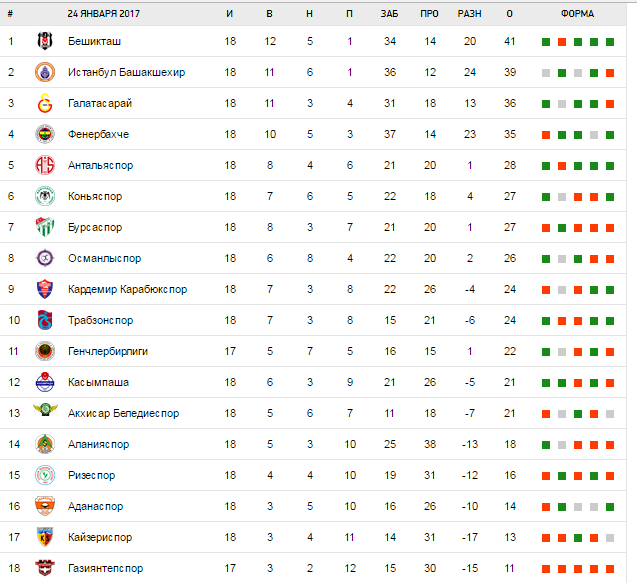Click the Bursaspor club crest
Image resolution: width=637 pixels, height=583 pixels.
coord(44,228)
